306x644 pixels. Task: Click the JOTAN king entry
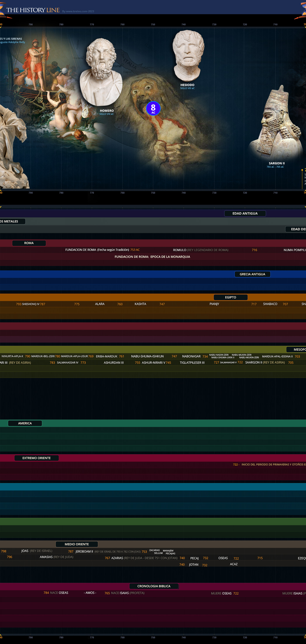(x=194, y=565)
